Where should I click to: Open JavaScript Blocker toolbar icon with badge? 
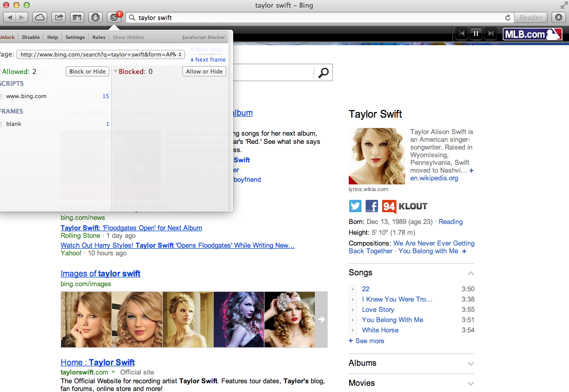[115, 17]
